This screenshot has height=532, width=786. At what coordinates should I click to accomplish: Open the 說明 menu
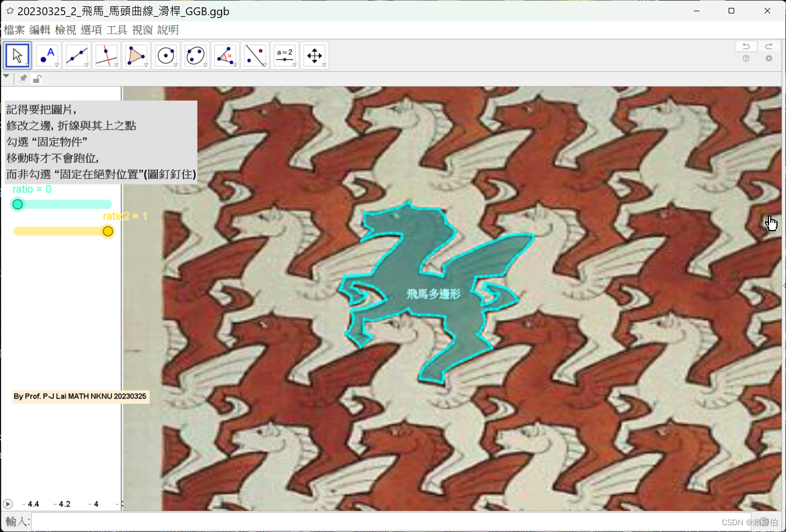168,30
